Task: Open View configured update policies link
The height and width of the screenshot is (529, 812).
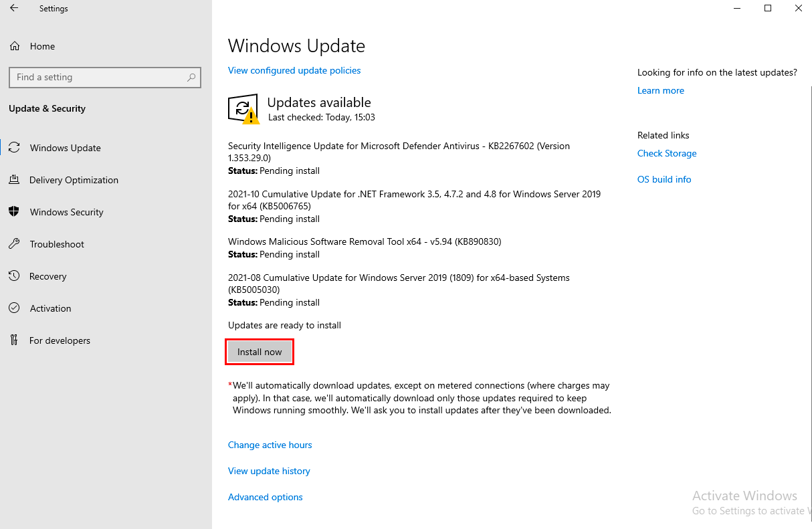Action: click(x=294, y=70)
